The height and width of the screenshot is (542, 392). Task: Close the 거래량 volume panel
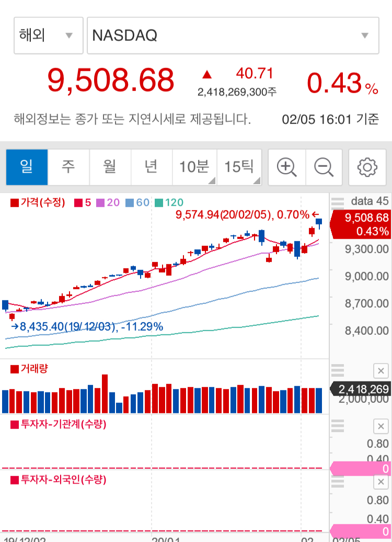coord(381,371)
